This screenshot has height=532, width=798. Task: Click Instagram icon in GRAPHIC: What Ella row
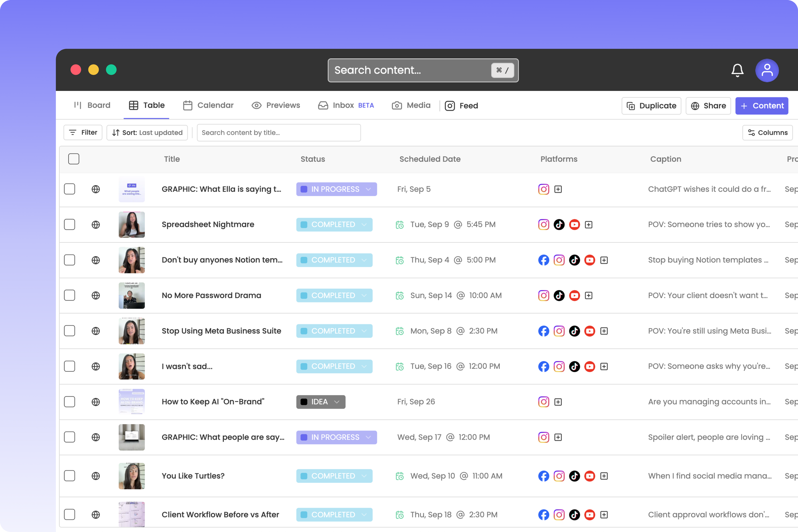[544, 189]
